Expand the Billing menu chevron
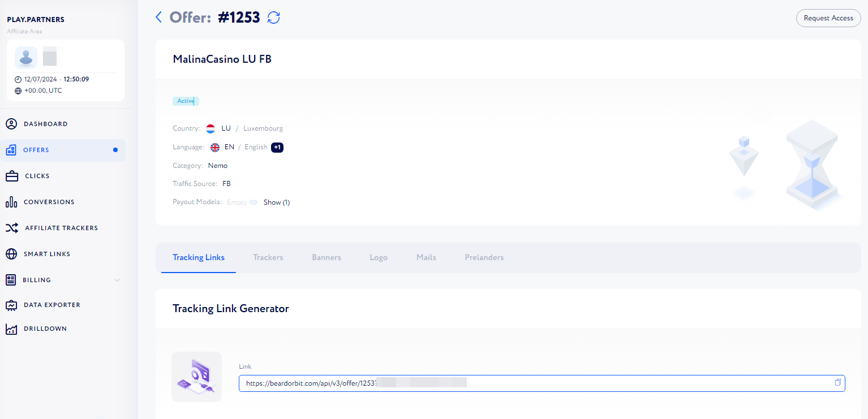The image size is (868, 419). (x=117, y=280)
